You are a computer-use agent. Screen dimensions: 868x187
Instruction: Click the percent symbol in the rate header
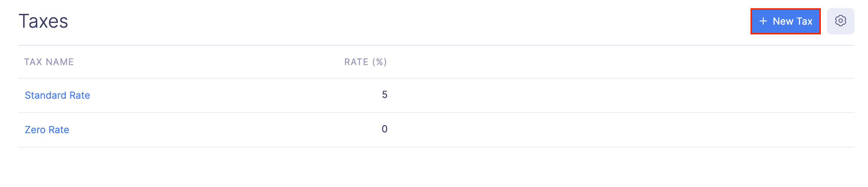379,62
